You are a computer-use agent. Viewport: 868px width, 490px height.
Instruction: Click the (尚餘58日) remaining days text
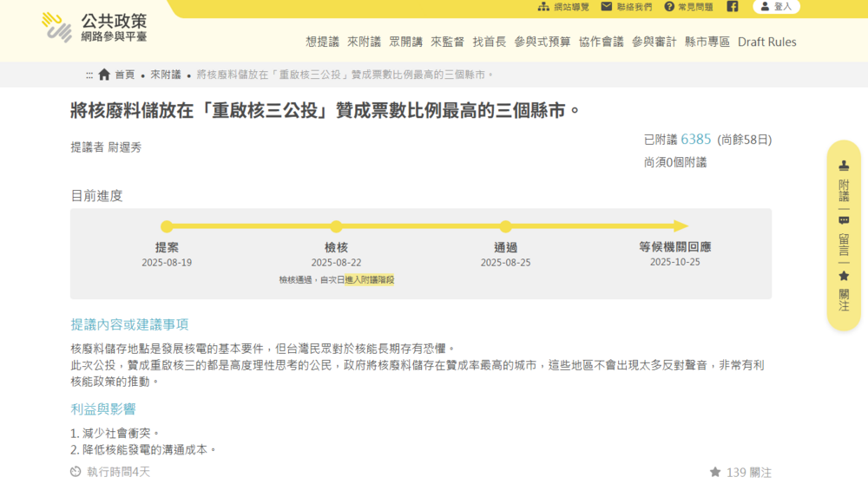(745, 140)
